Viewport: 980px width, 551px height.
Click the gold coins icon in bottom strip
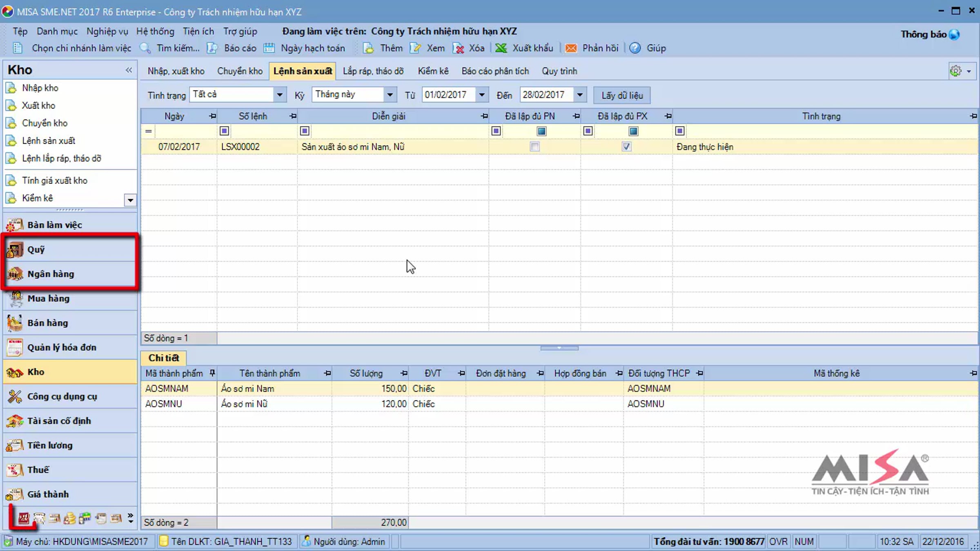pos(69,518)
